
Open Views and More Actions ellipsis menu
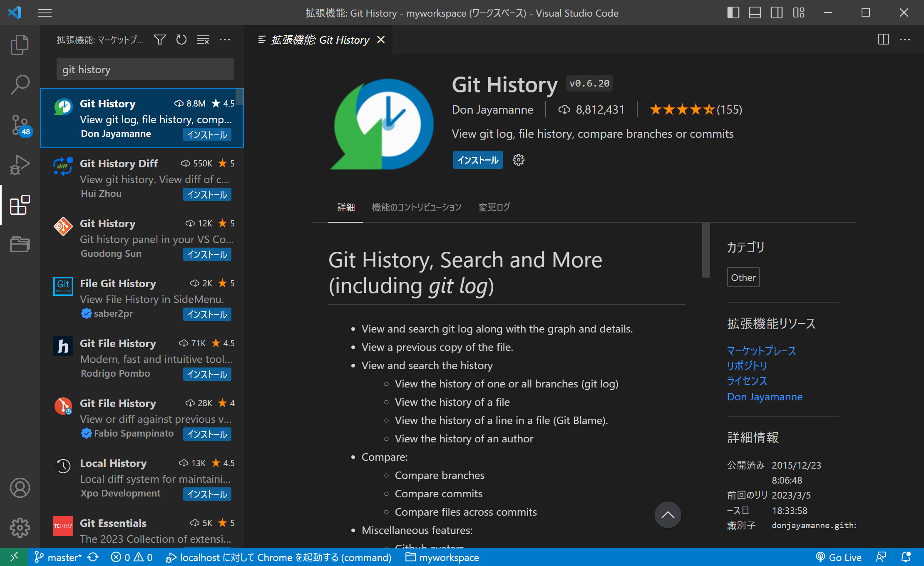click(x=225, y=40)
